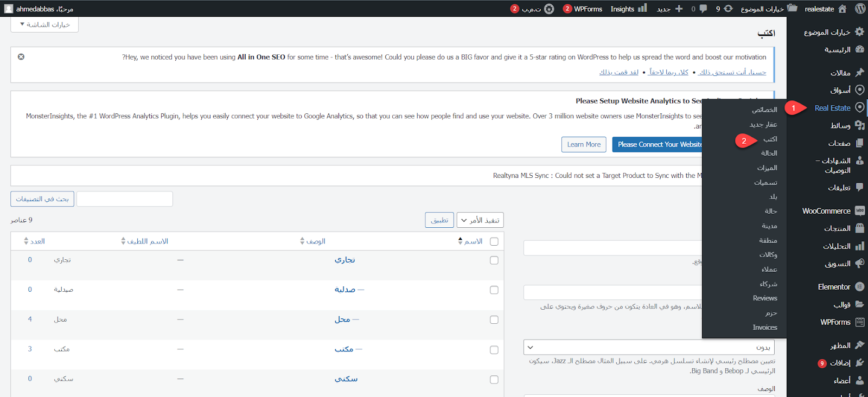Click the updates icon showing 9
Image resolution: width=868 pixels, height=397 pixels.
728,9
